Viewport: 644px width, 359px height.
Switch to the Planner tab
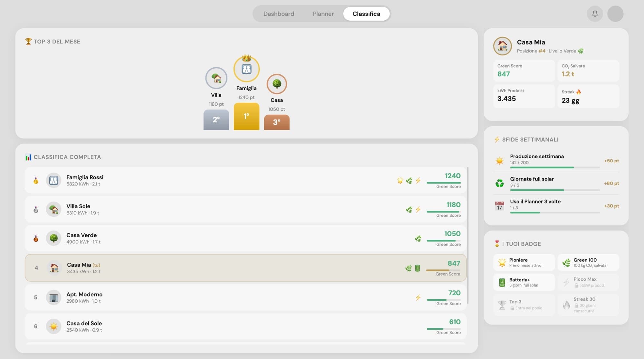(x=323, y=14)
